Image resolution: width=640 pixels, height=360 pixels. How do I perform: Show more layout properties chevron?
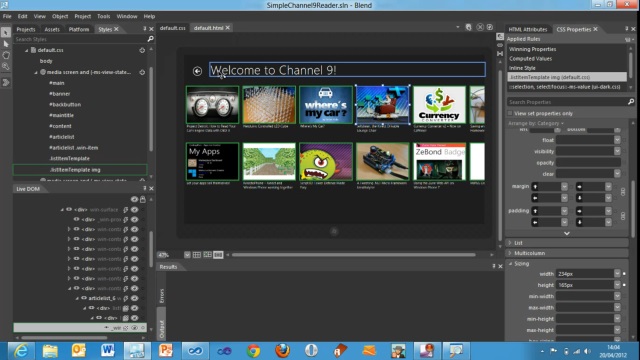point(567,233)
